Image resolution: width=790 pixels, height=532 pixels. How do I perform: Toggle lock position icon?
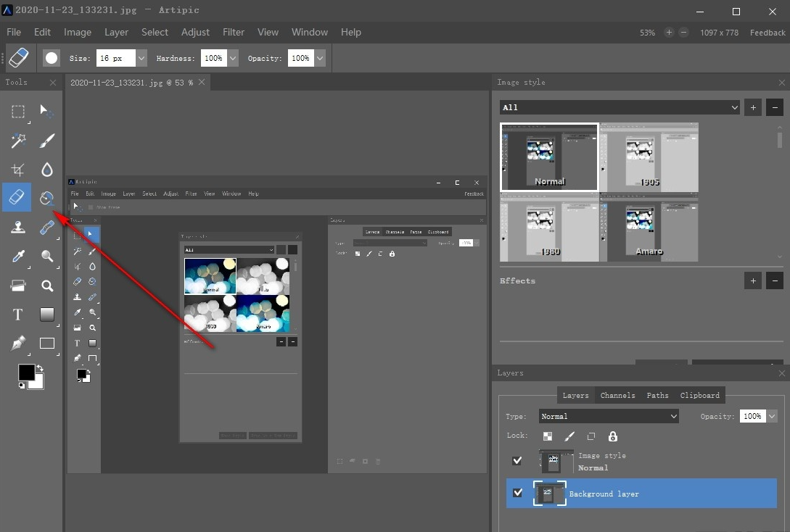coord(591,436)
